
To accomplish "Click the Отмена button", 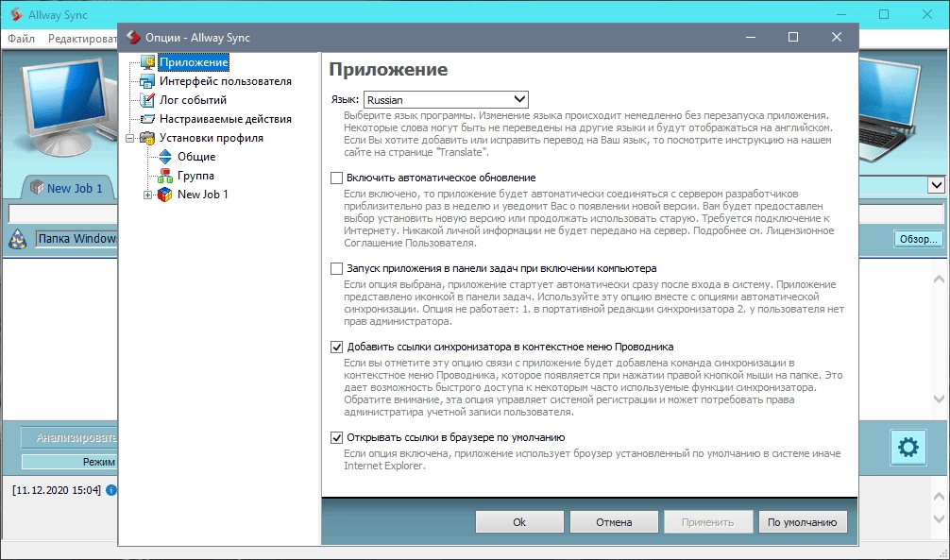I will pyautogui.click(x=614, y=522).
